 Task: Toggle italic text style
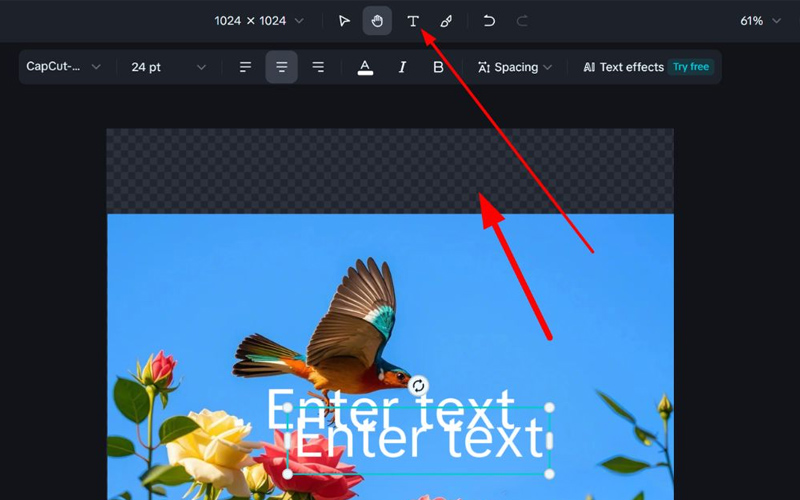point(402,67)
